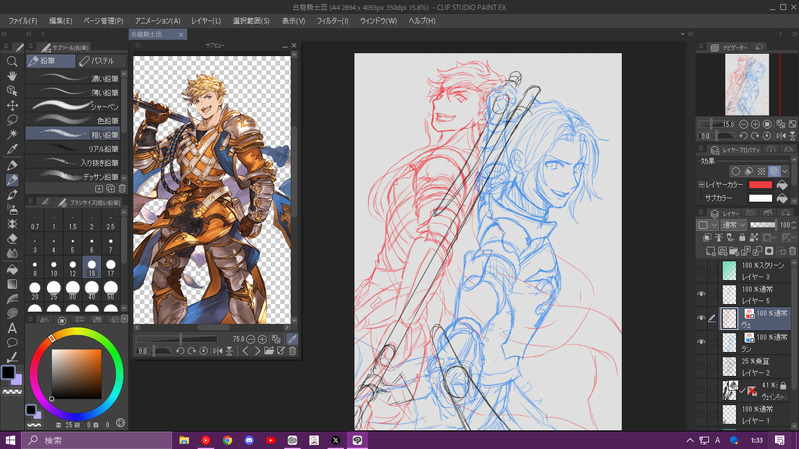The height and width of the screenshot is (449, 799).
Task: Click the eyedropper icon in Sub View
Action: click(293, 339)
